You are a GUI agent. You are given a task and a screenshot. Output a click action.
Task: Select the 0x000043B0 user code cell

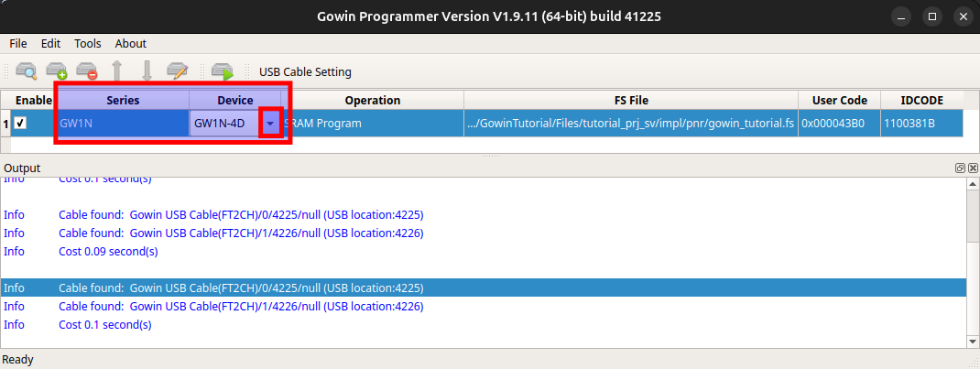pos(839,124)
